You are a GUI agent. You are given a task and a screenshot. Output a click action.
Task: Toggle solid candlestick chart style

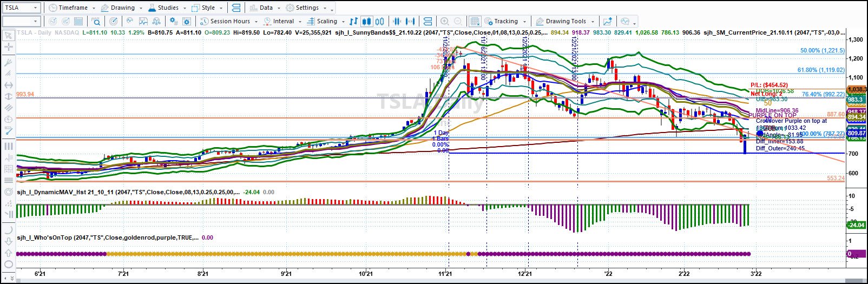[x=366, y=21]
